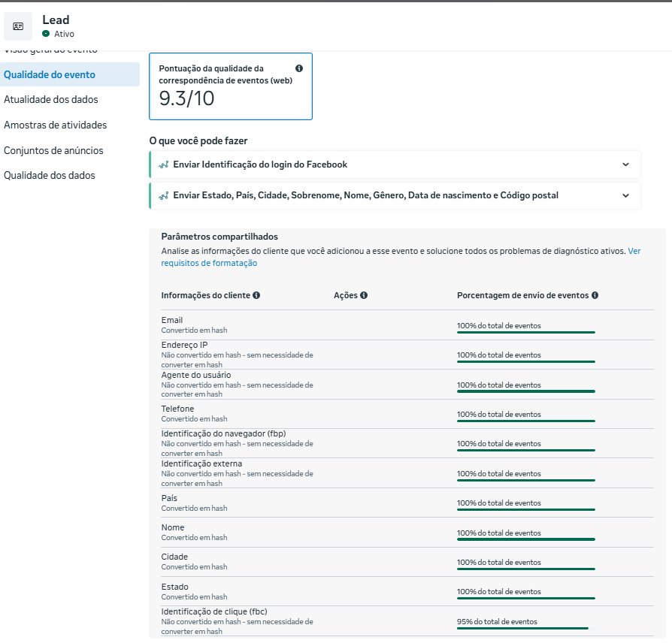Click sparkle icon beside Enviar Identificação do login
672x643 pixels.
163,165
